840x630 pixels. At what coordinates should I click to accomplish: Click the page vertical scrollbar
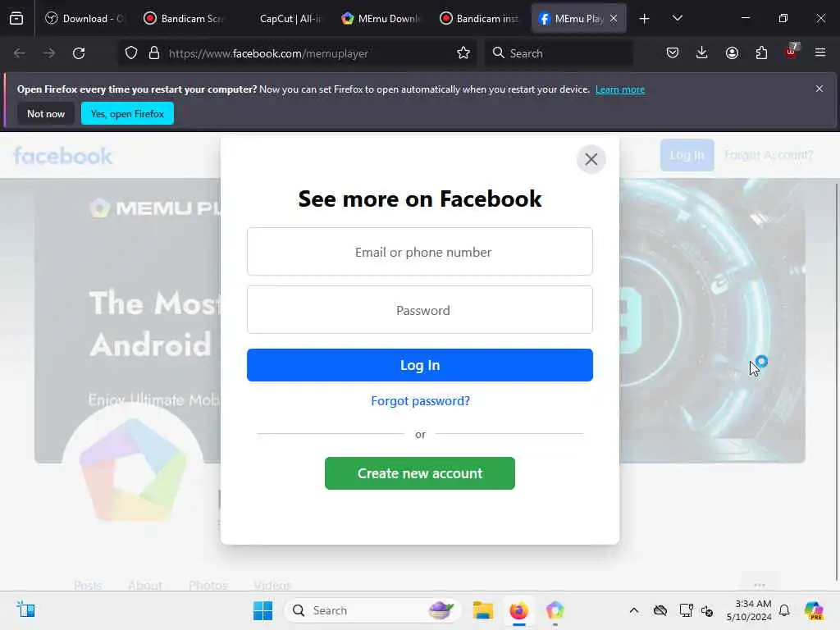tap(836, 382)
